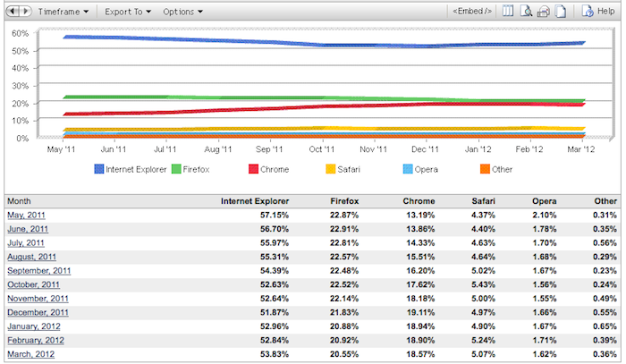Image resolution: width=626 pixels, height=364 pixels.
Task: Click the blue Internet Explorer legend swatch
Action: pos(99,169)
